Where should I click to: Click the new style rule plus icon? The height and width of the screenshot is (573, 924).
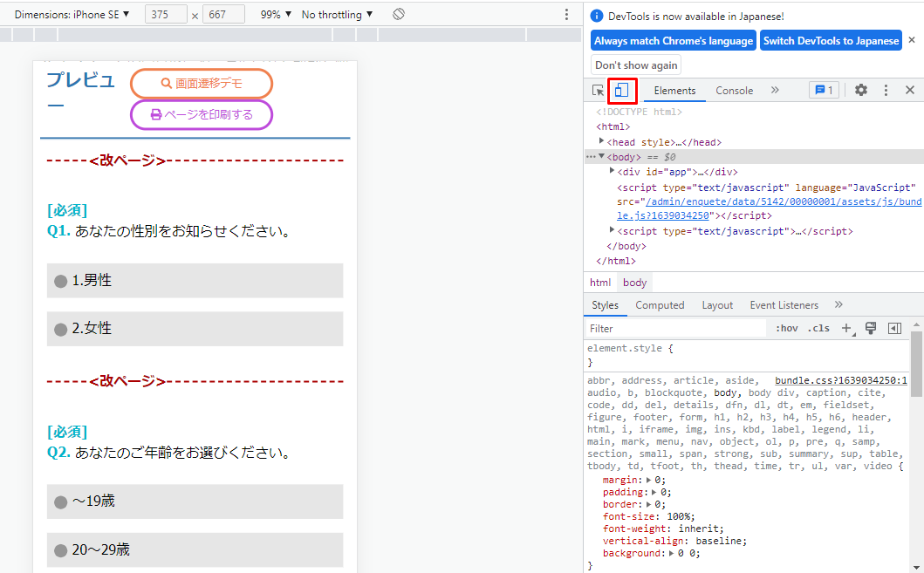(847, 329)
